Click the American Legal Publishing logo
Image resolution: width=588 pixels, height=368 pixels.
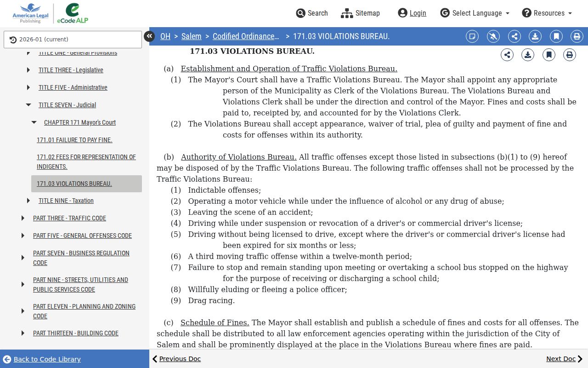(30, 13)
